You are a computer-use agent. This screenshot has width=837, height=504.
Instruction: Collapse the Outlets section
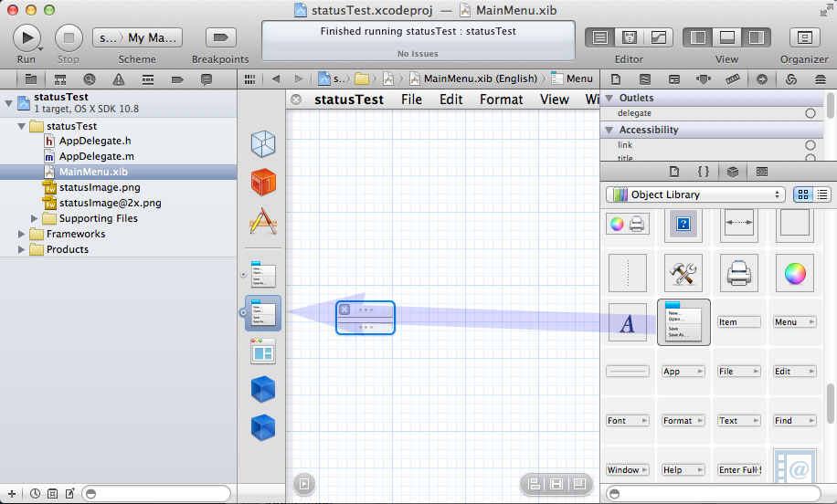[609, 98]
